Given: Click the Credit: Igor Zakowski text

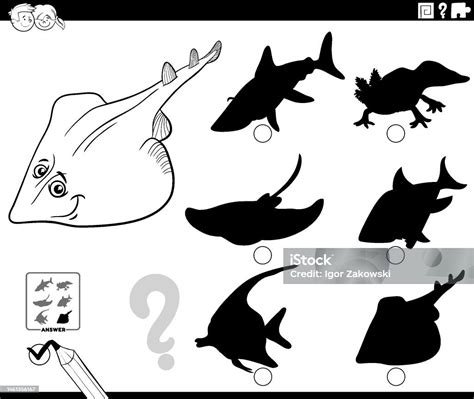Looking at the screenshot, I should [x=340, y=274].
